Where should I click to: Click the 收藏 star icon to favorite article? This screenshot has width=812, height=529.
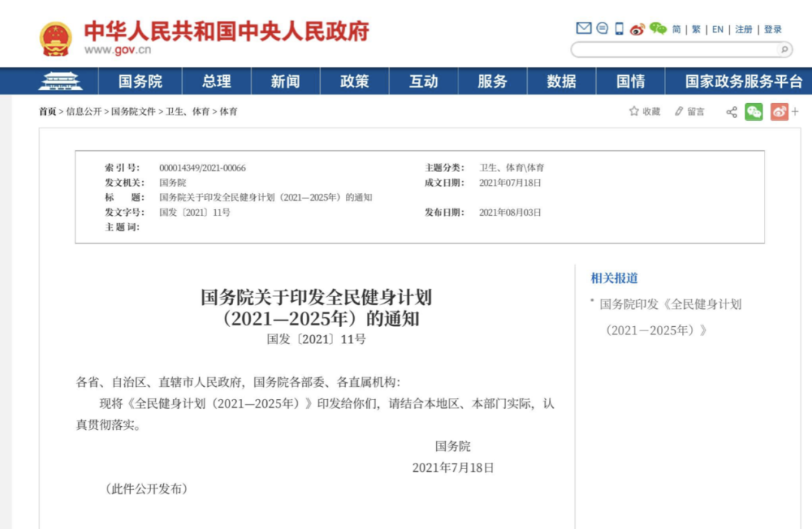click(634, 111)
